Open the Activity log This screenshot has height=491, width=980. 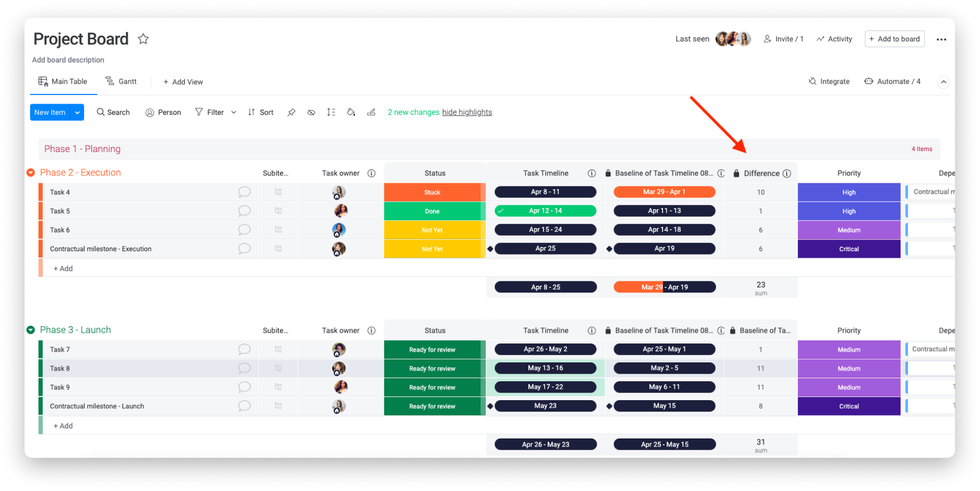pos(834,39)
